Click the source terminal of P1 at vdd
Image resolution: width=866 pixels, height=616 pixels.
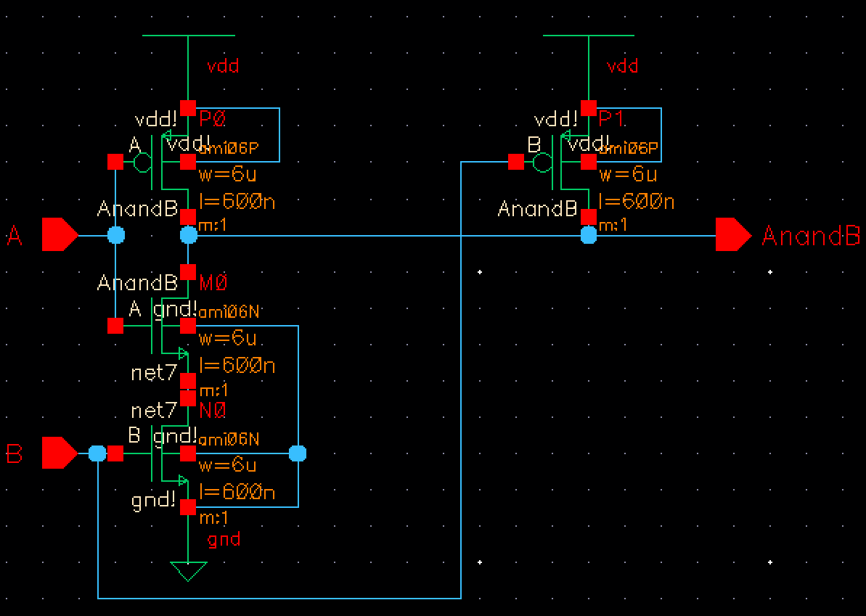(x=589, y=107)
